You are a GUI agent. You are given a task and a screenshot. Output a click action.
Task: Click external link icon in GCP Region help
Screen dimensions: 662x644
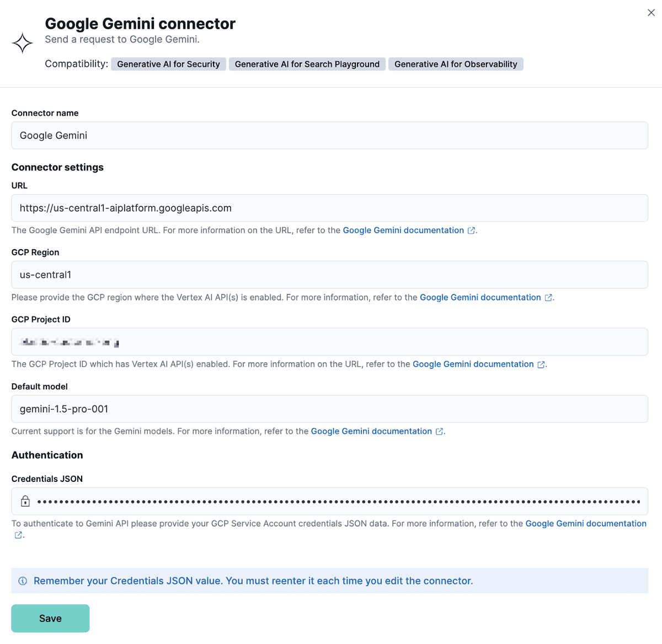point(548,298)
